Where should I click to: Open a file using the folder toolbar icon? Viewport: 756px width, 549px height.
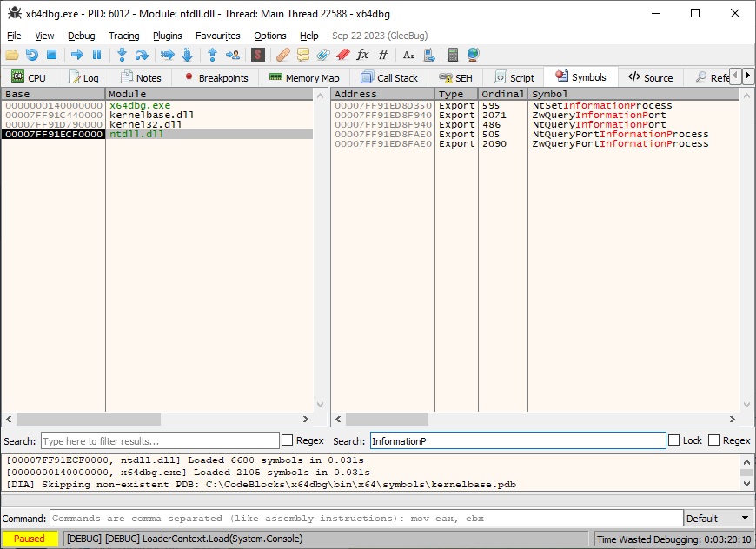tap(11, 55)
